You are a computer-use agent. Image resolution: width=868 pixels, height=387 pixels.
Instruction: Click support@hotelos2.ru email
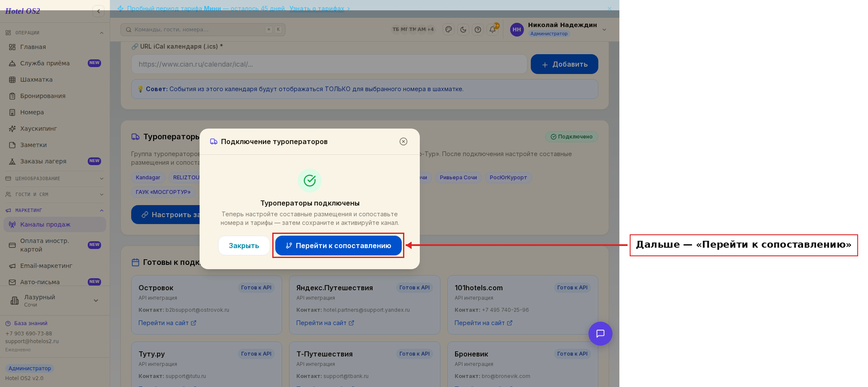pos(32,341)
